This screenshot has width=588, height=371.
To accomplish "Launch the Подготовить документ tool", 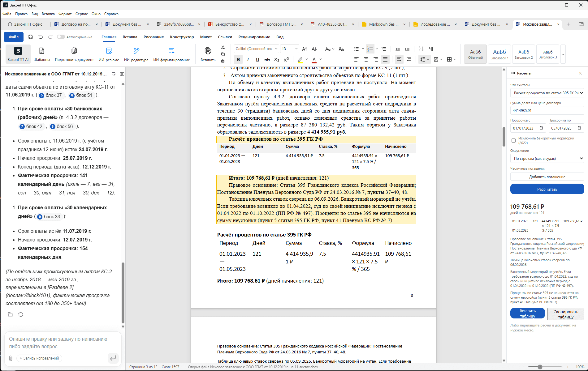I will 74,54.
